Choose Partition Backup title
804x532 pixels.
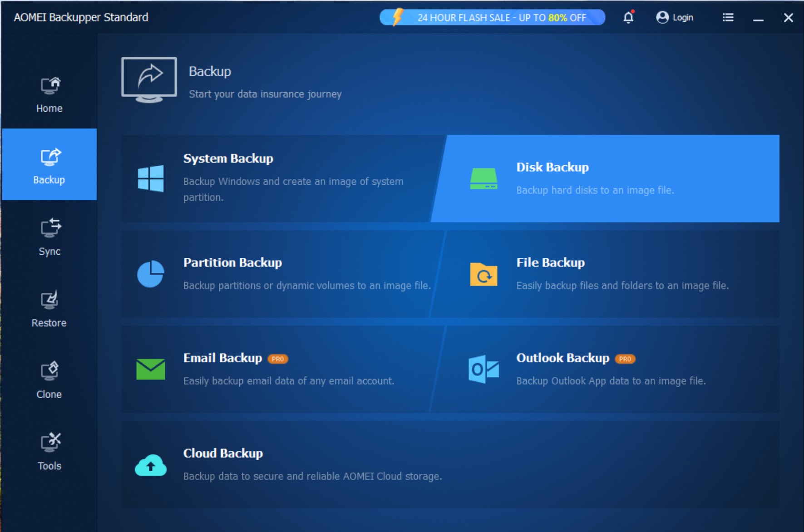click(x=232, y=262)
